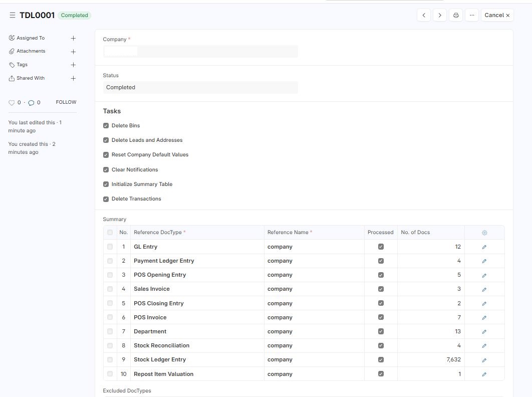The width and height of the screenshot is (532, 397).
Task: Toggle Processed checkbox for Department row
Action: click(381, 331)
